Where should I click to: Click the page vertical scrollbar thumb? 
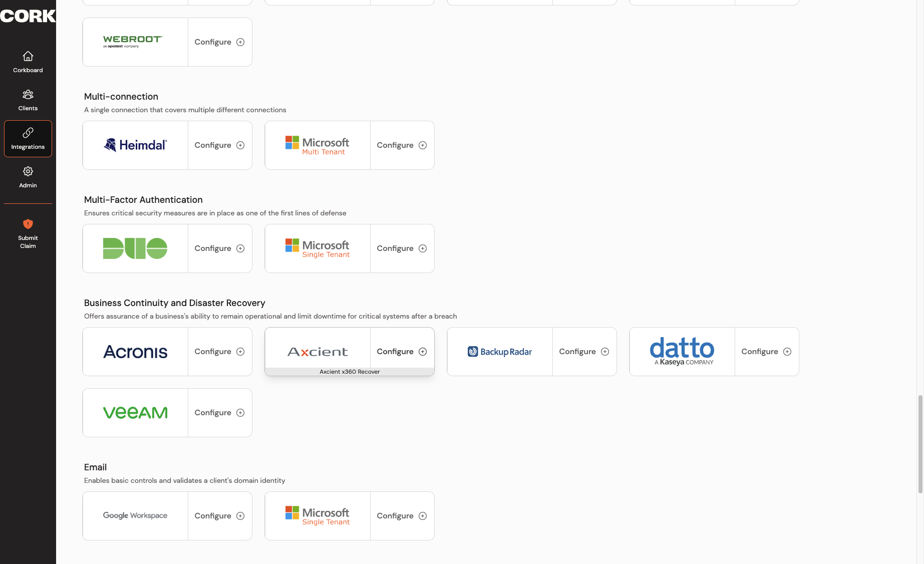(x=920, y=444)
